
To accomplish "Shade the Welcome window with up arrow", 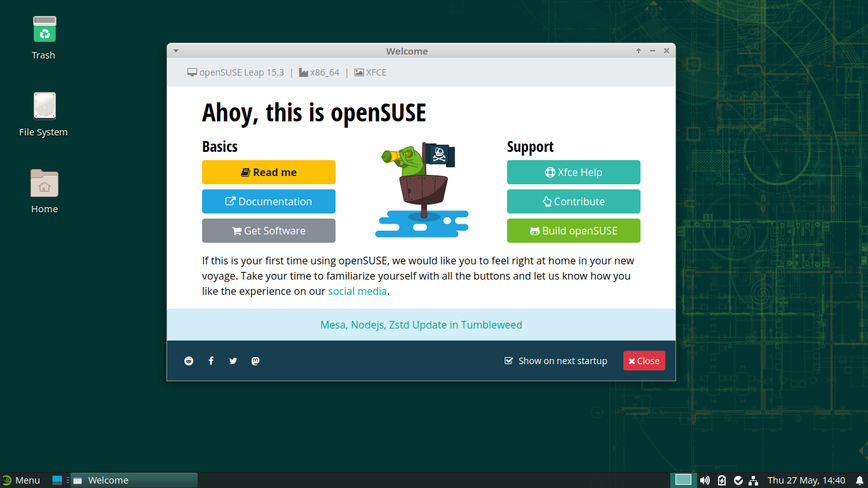I will pyautogui.click(x=639, y=51).
